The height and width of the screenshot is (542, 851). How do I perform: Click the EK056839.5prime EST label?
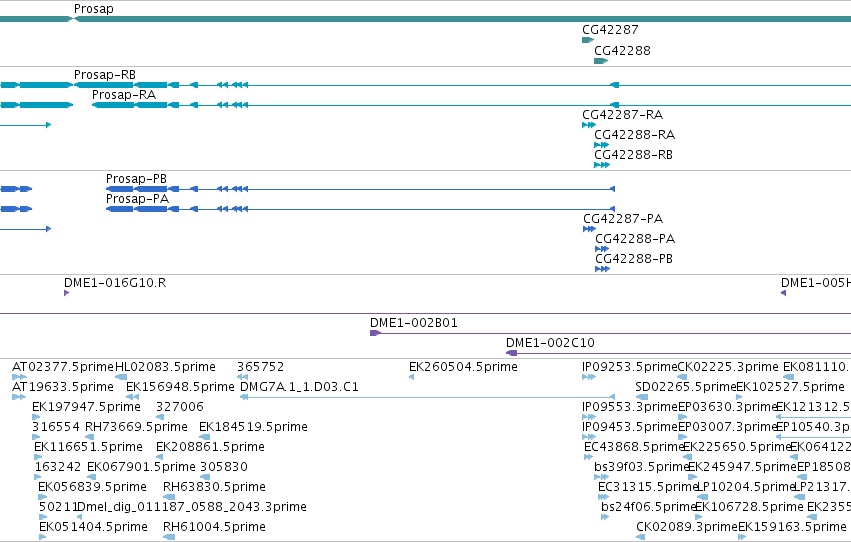click(x=92, y=487)
